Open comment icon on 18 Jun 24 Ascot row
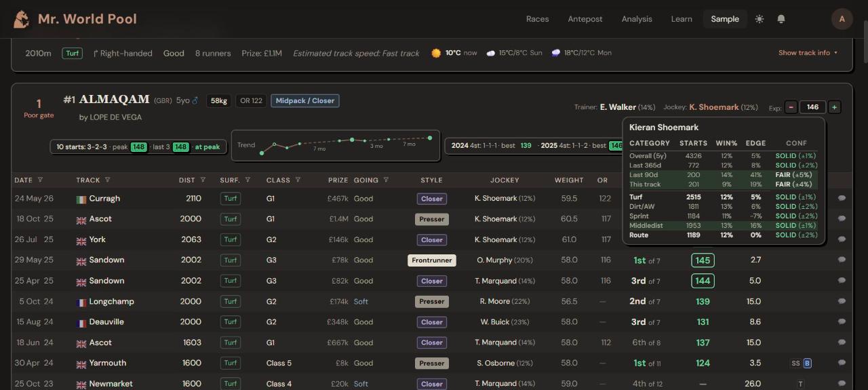868x390 pixels. coord(842,343)
